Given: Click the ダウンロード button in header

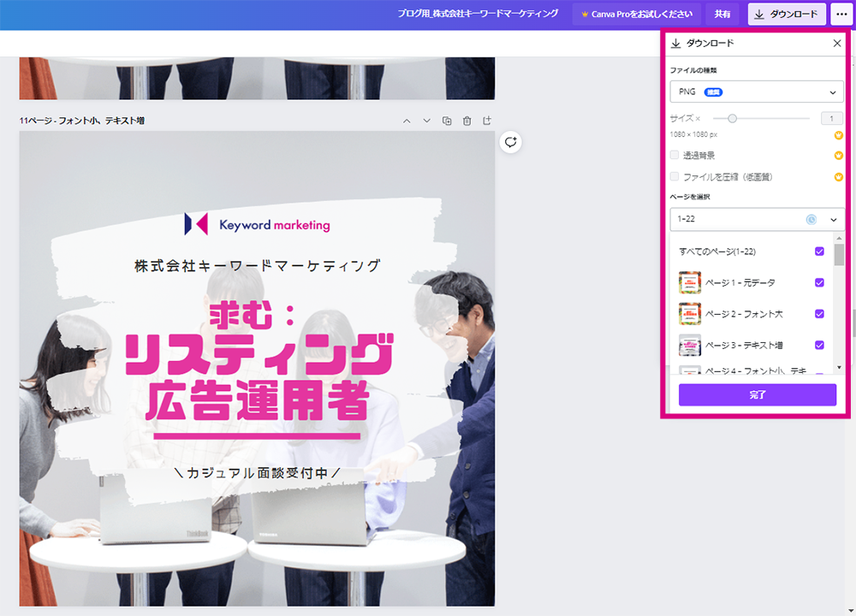Looking at the screenshot, I should [787, 15].
